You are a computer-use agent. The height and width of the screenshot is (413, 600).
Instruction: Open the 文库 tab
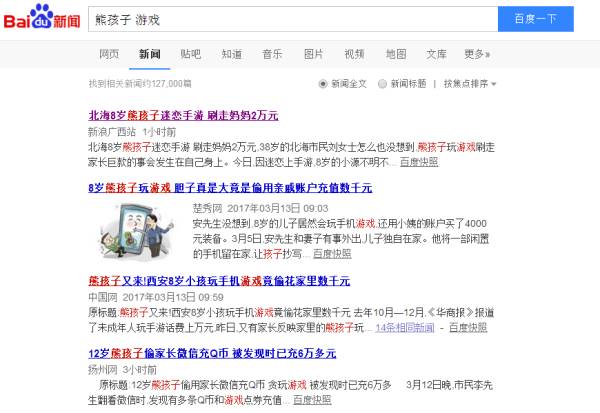437,54
